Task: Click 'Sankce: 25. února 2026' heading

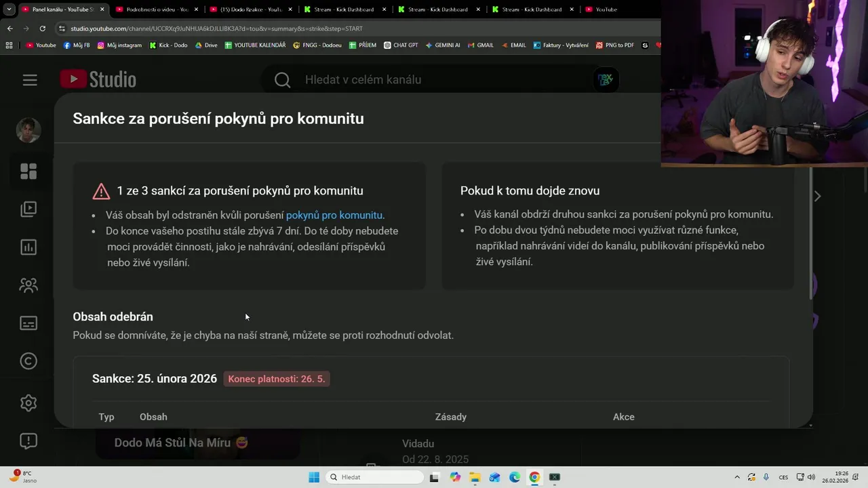Action: pyautogui.click(x=155, y=379)
